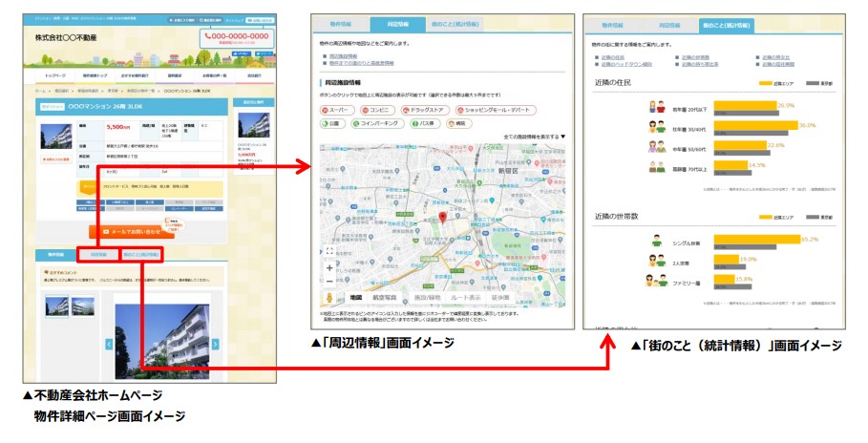Open 会社紹介 in the navigation bar

[254, 75]
